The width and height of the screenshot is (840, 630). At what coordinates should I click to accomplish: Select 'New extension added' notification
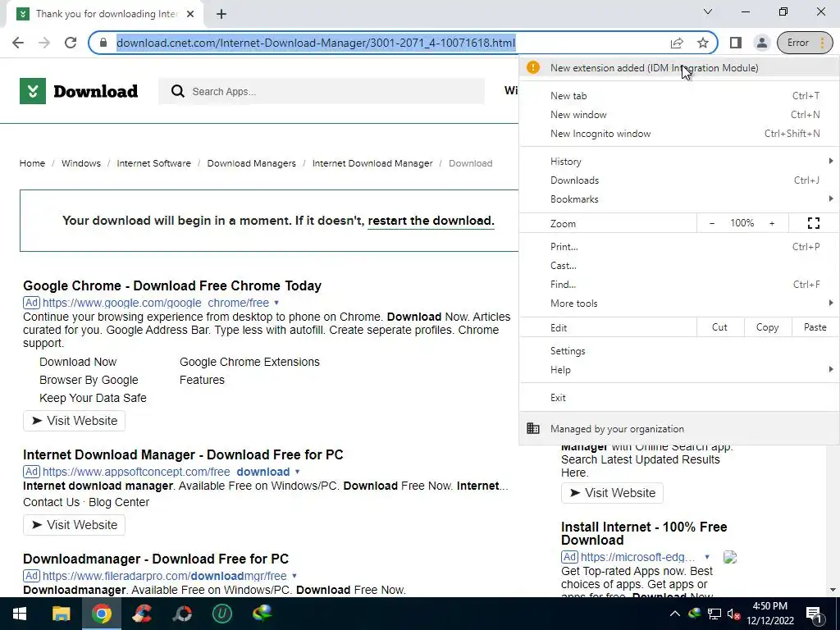(x=678, y=68)
